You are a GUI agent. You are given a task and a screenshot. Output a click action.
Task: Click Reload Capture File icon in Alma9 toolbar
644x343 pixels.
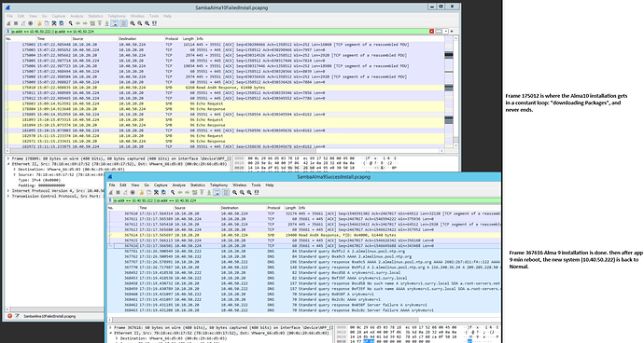[x=163, y=192]
